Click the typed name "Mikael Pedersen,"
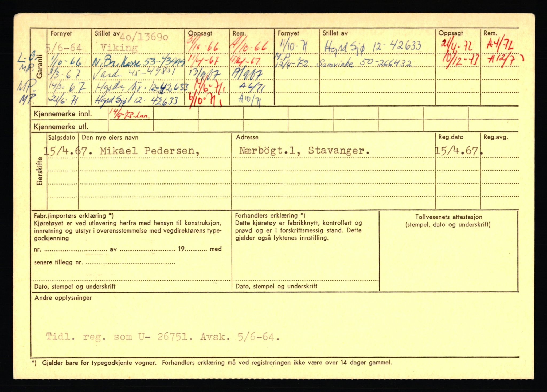This screenshot has width=547, height=392. (150, 151)
